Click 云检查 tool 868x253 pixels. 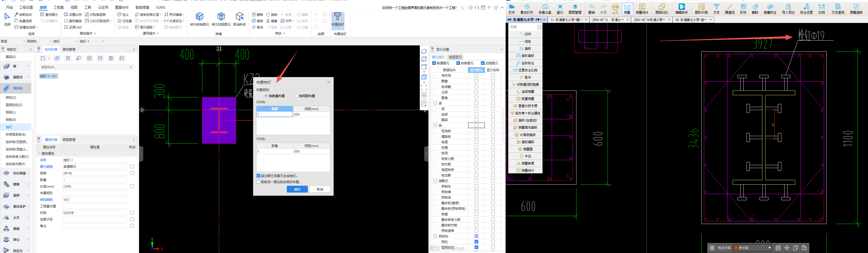(x=125, y=21)
